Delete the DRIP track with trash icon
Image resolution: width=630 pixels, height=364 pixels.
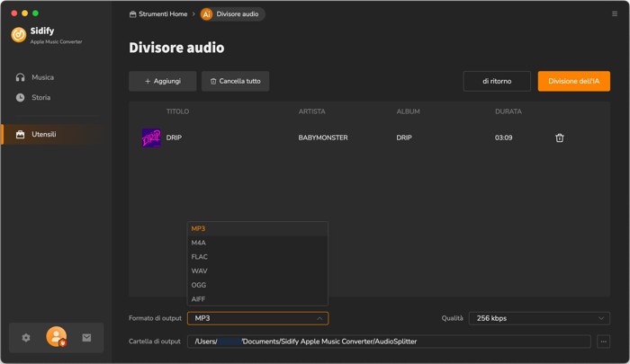[x=559, y=138]
